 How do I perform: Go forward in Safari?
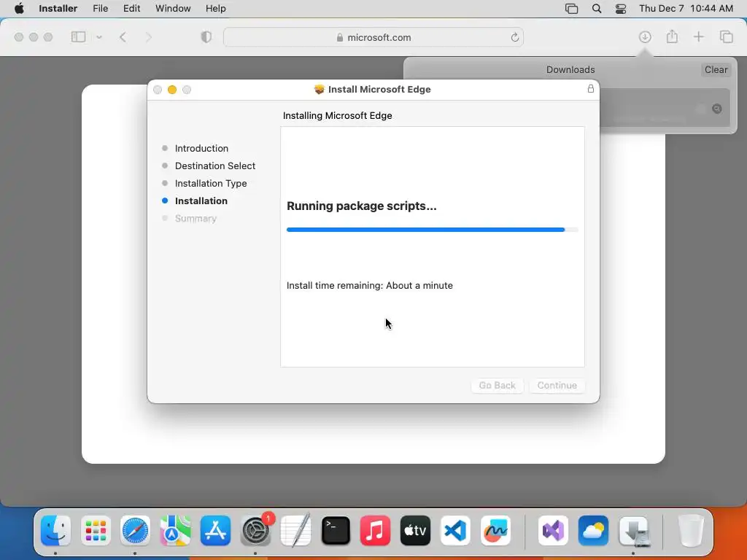[148, 37]
